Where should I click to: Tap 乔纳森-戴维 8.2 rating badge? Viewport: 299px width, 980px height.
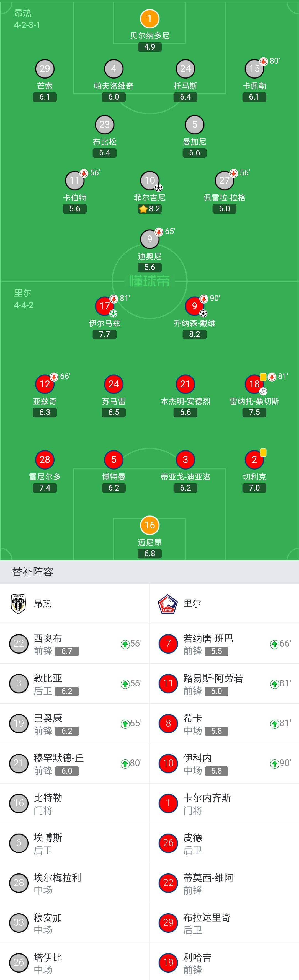click(194, 335)
